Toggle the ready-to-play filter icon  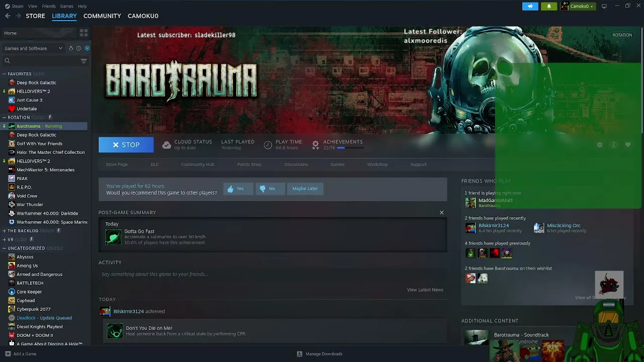pos(87,48)
